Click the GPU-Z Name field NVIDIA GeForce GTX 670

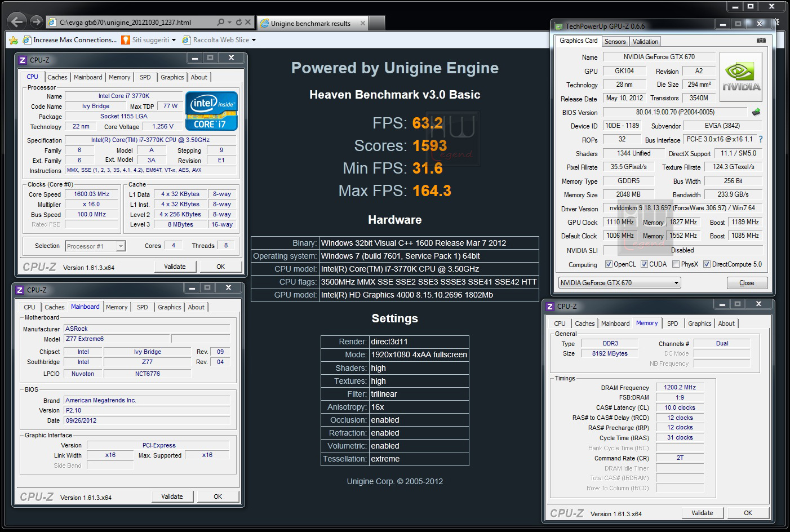pos(659,57)
